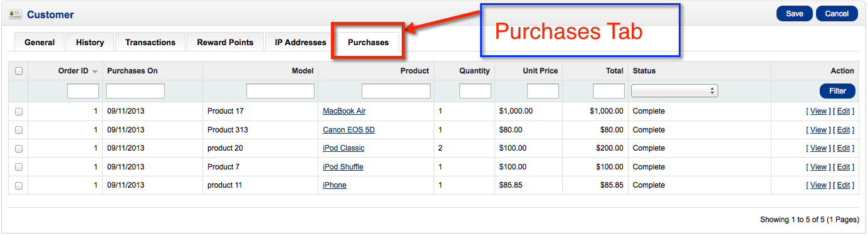Tick the iPod Classic row checkbox
This screenshot has width=868, height=236.
pos(19,148)
